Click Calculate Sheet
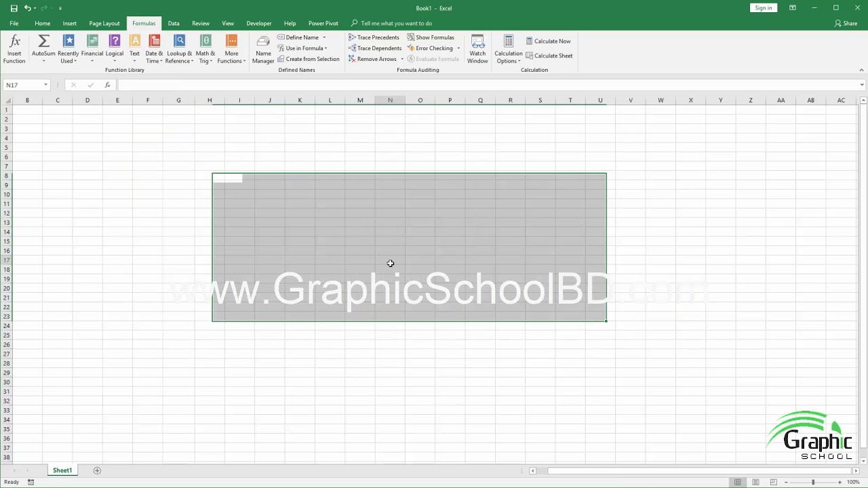Screen dimensions: 868x488 pos(549,56)
